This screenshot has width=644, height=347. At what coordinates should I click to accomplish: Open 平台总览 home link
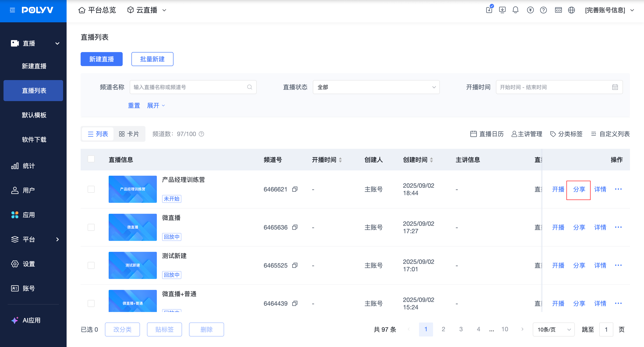click(97, 10)
